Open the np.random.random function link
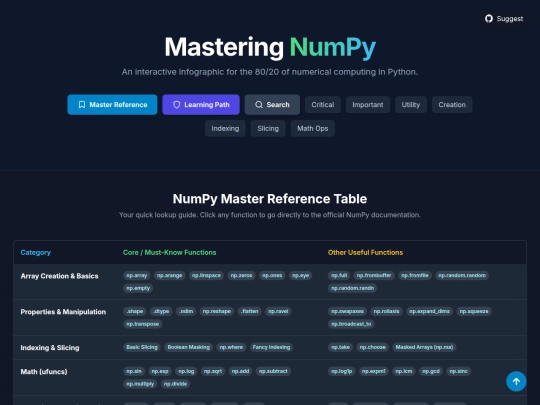The height and width of the screenshot is (405, 540). (462, 276)
